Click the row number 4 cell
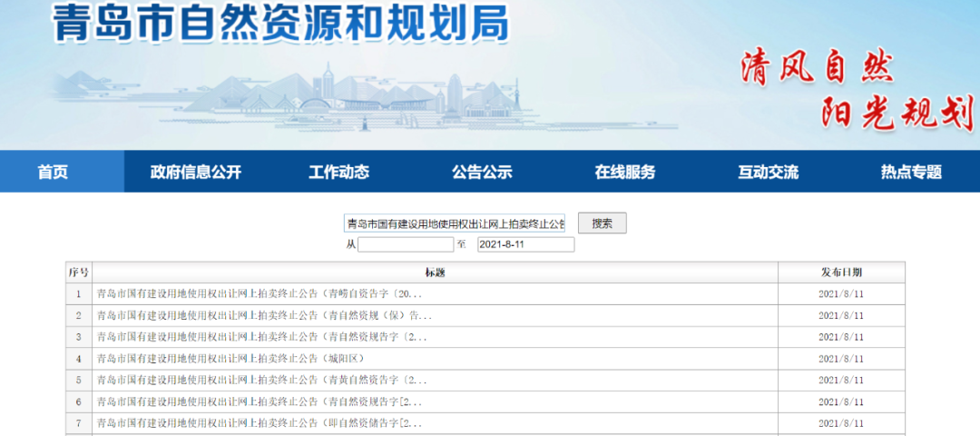Viewport: 980px width, 436px height. (x=79, y=359)
